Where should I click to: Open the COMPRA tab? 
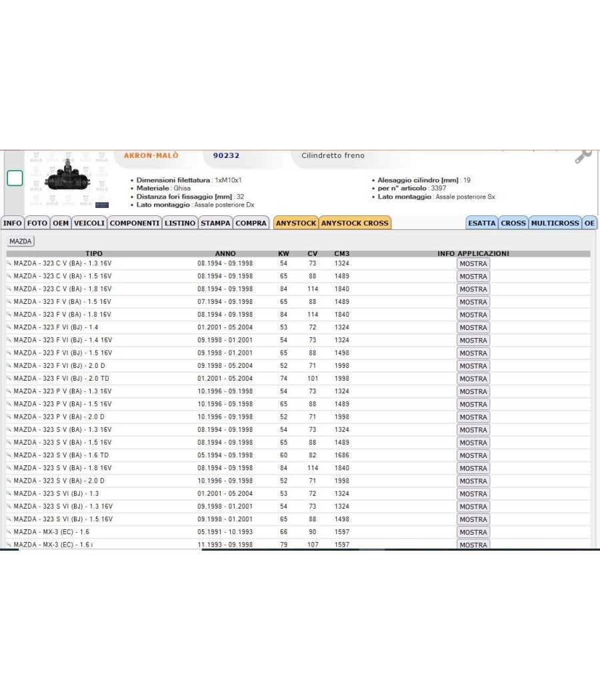click(251, 223)
